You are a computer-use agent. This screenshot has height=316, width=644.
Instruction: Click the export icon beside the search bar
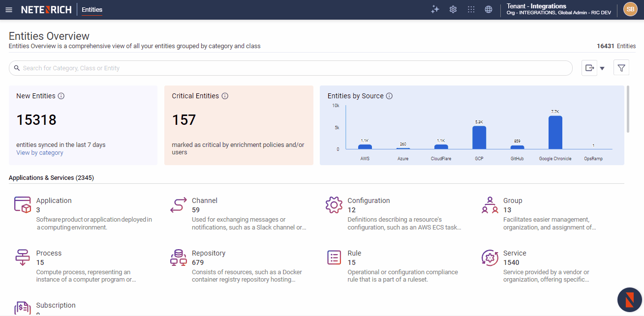click(x=589, y=68)
